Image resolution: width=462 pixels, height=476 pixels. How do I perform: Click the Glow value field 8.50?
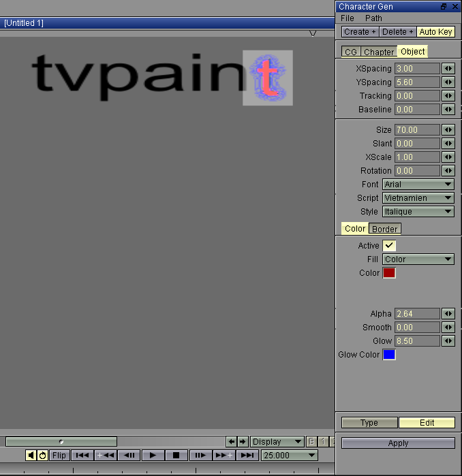pyautogui.click(x=417, y=341)
